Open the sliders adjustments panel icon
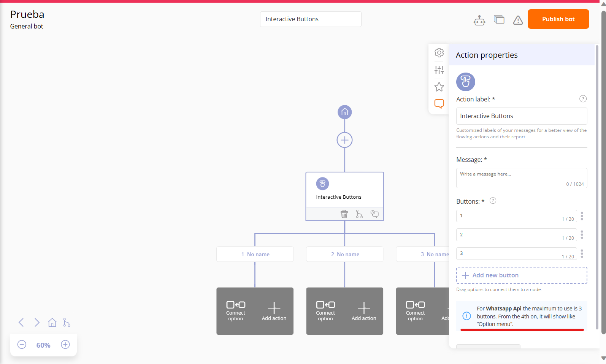Viewport: 606px width, 364px height. pyautogui.click(x=439, y=70)
